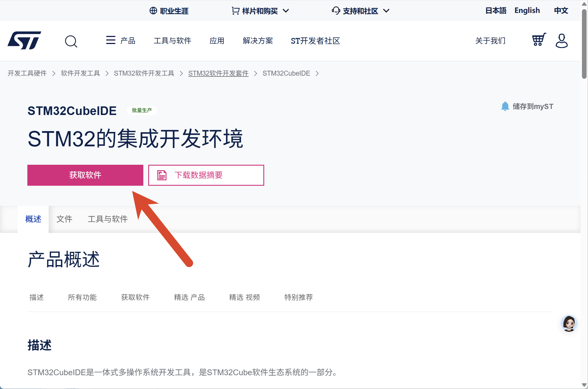Switch to the 文件 tab
588x389 pixels.
(x=64, y=219)
